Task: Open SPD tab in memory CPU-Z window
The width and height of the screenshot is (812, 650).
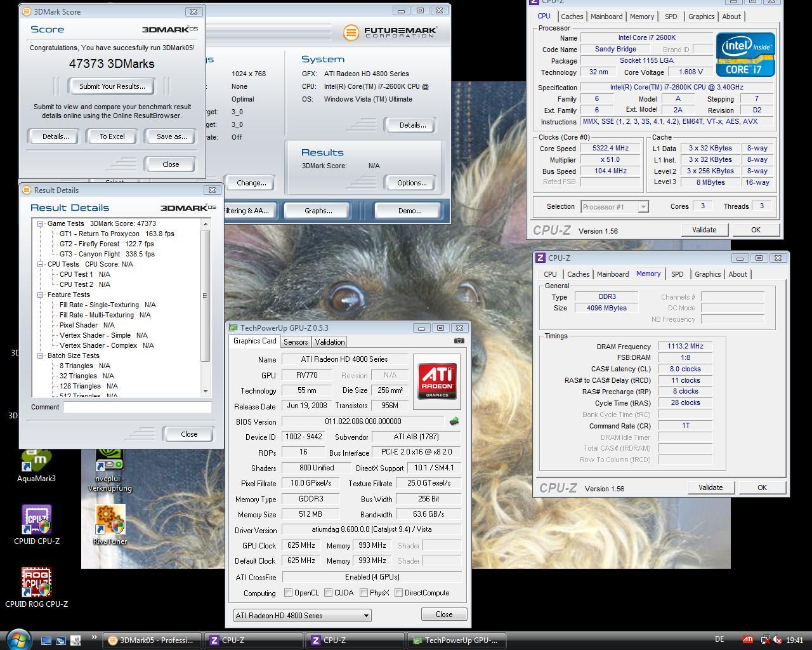Action: [678, 274]
